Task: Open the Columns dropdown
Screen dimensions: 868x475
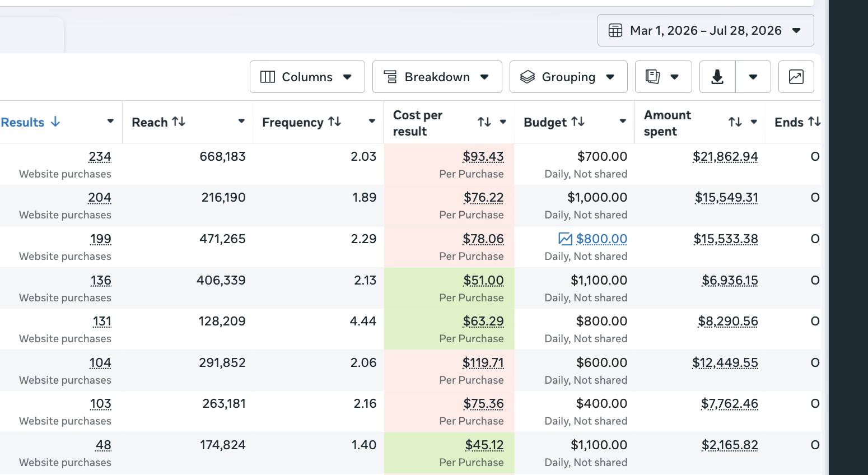Action: [307, 77]
